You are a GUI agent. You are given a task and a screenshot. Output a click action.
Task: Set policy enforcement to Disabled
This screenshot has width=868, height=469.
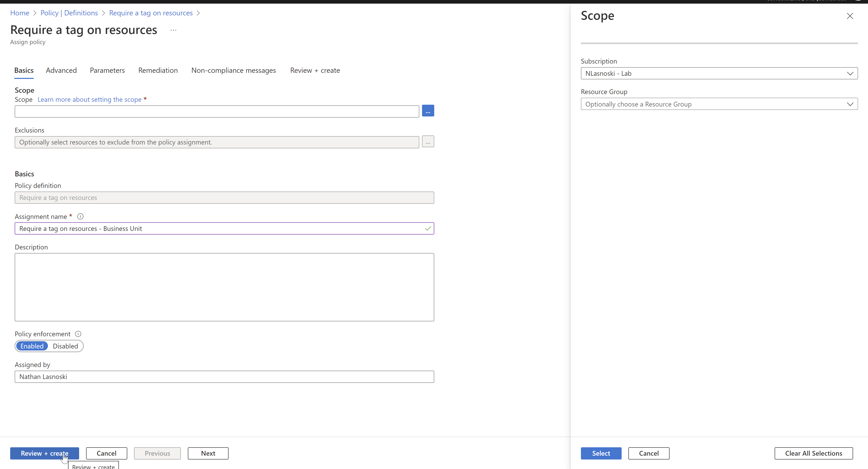click(x=65, y=346)
